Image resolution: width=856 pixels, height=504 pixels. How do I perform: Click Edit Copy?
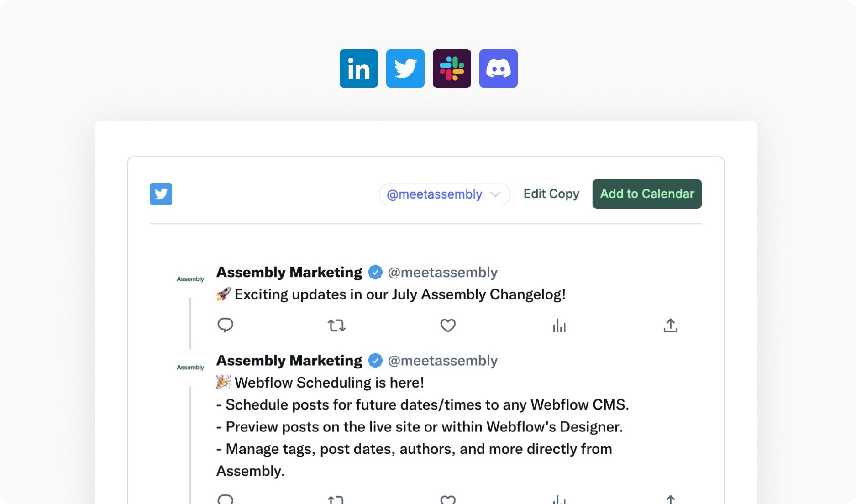click(x=551, y=194)
